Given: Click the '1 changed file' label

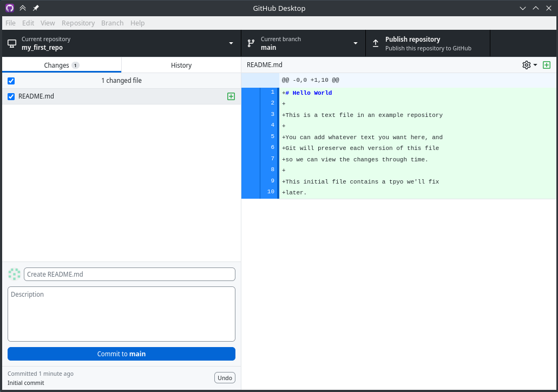Looking at the screenshot, I should (121, 81).
